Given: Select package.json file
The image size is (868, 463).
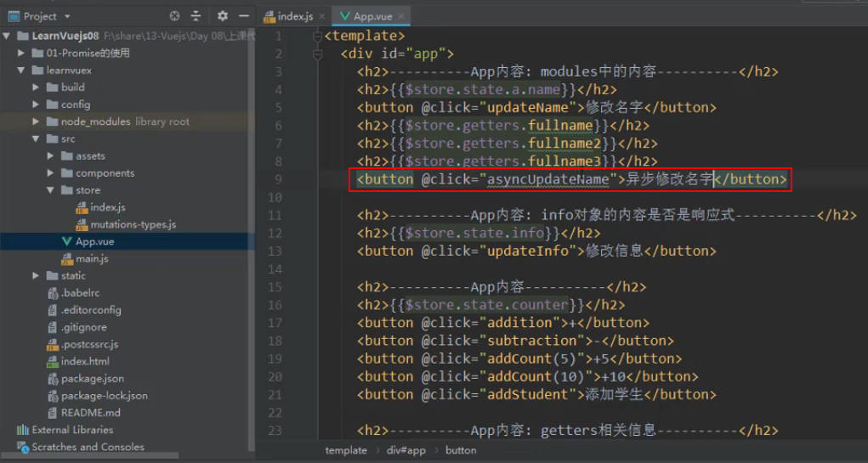Looking at the screenshot, I should (x=93, y=378).
